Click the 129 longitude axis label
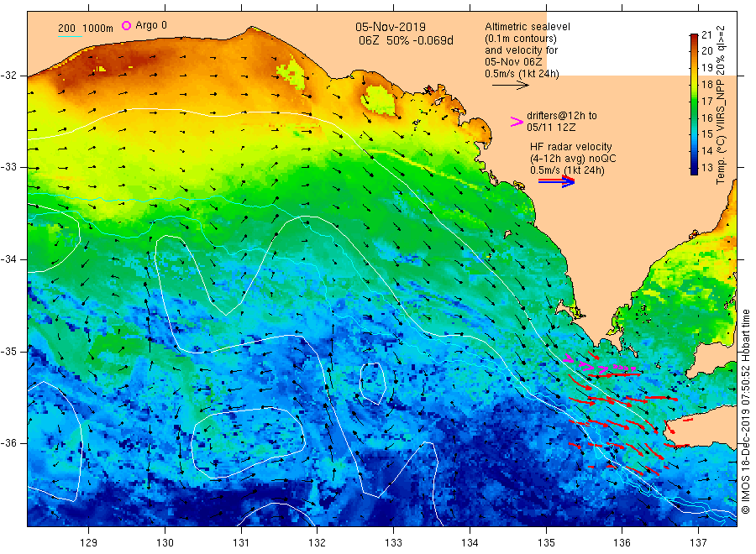This screenshot has height=554, width=756. point(89,543)
